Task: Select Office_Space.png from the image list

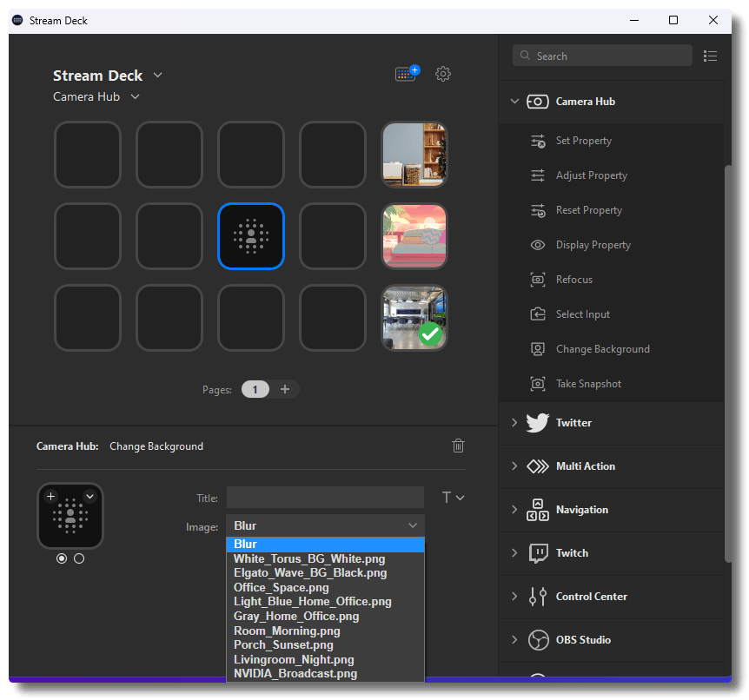Action: pos(281,587)
